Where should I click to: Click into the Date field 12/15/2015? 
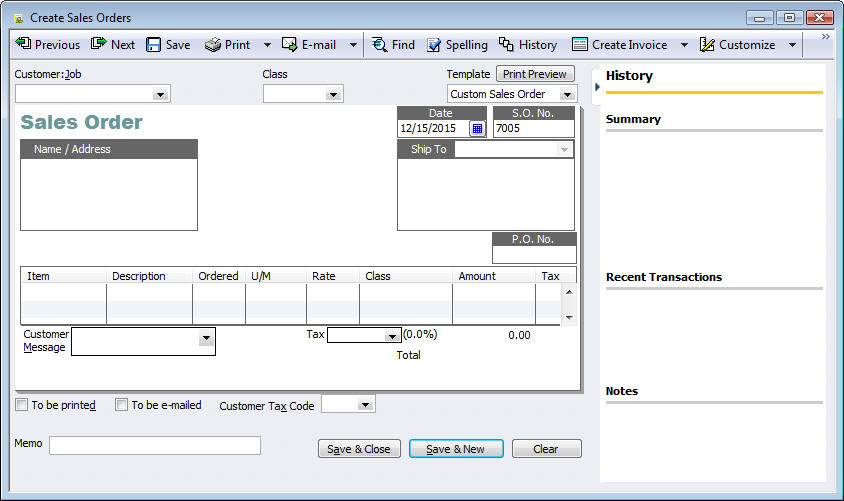pyautogui.click(x=433, y=129)
